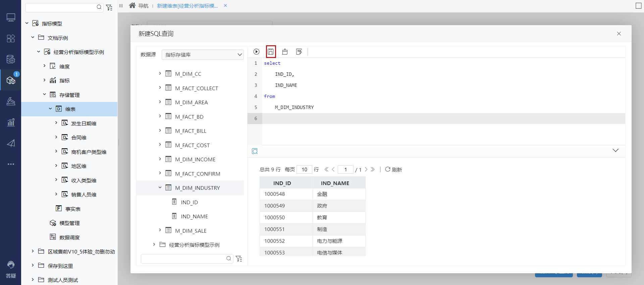Viewport: 644px width, 285px height.
Task: Click the cell 1000548
Action: (x=286, y=194)
